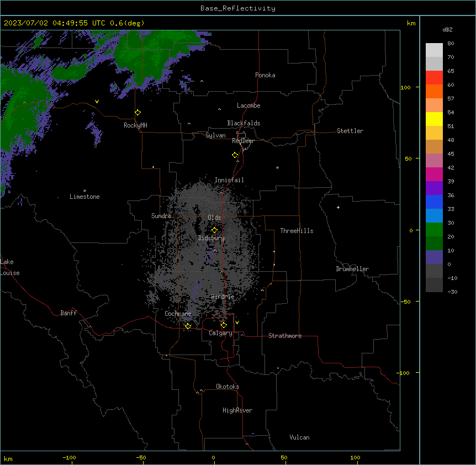Click the Olds city label
This screenshot has width=476, height=465.
pyautogui.click(x=214, y=218)
